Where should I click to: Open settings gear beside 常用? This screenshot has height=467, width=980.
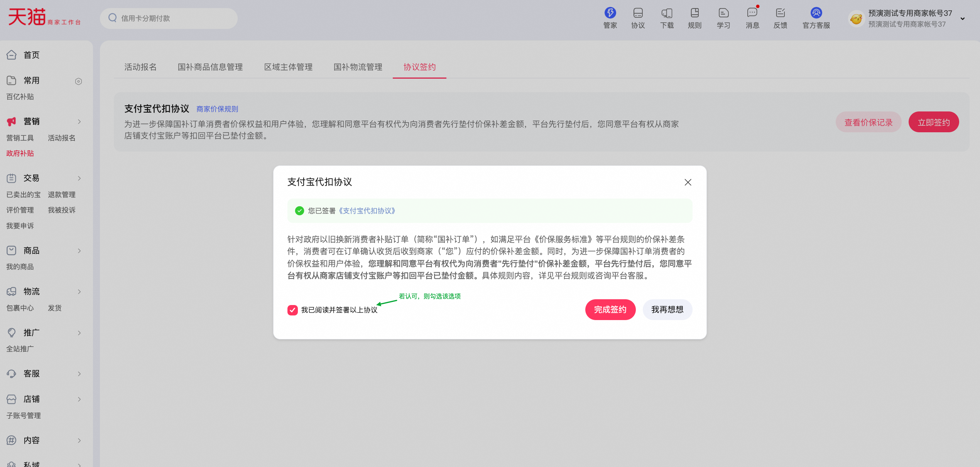[x=78, y=81]
